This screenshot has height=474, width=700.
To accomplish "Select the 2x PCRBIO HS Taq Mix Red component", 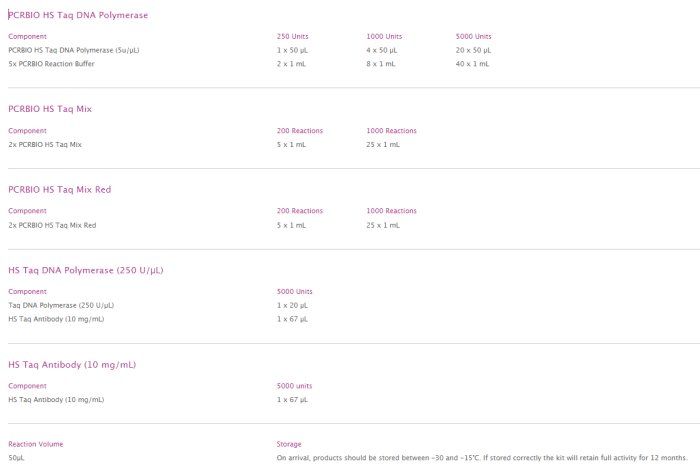I will point(52,225).
